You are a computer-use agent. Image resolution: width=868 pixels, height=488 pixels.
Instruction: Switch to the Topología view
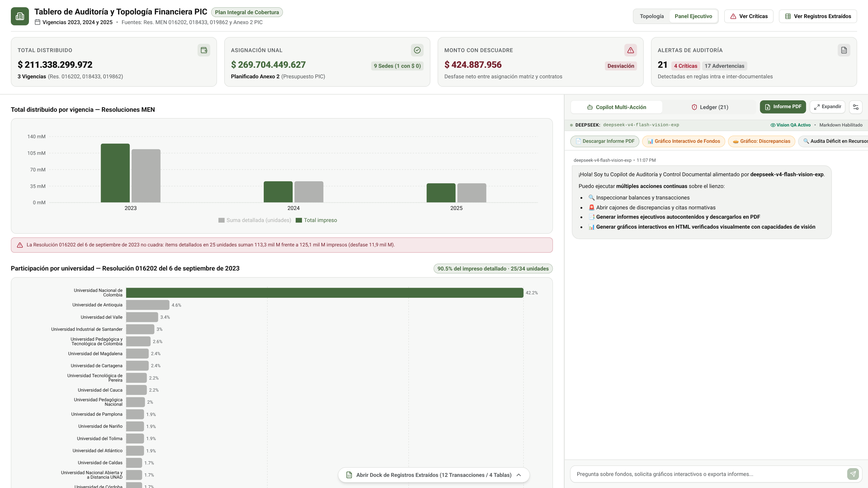(x=652, y=16)
